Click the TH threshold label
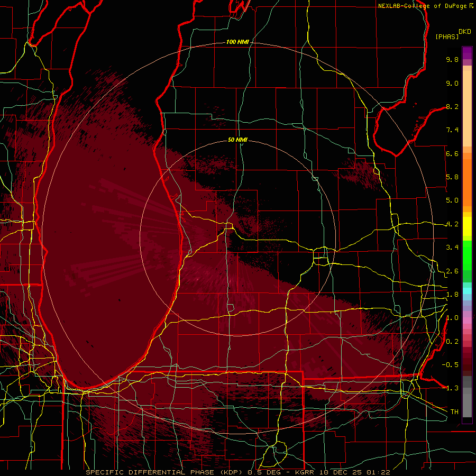The width and height of the screenshot is (476, 476). [x=454, y=411]
